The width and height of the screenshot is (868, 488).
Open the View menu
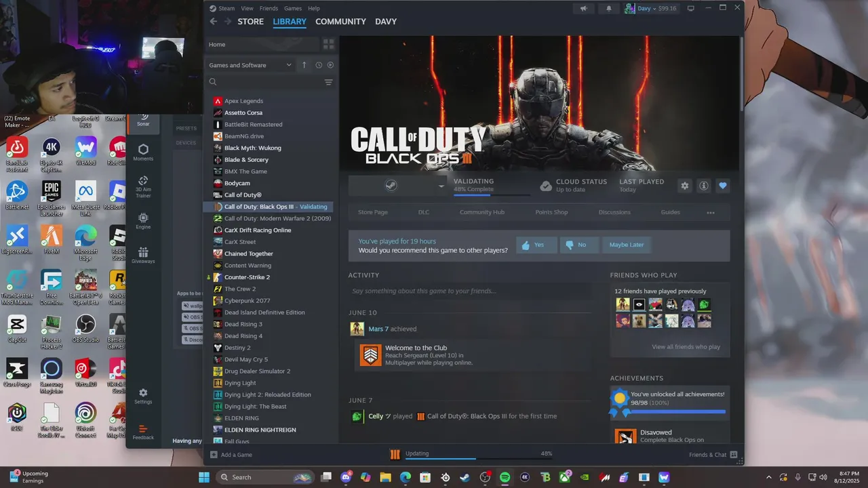coord(247,8)
